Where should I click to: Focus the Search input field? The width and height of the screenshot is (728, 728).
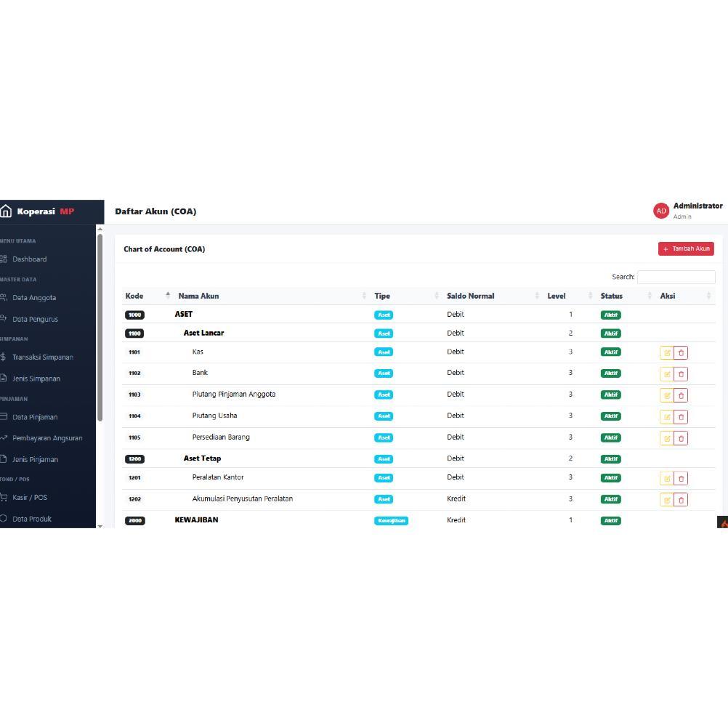(x=676, y=277)
